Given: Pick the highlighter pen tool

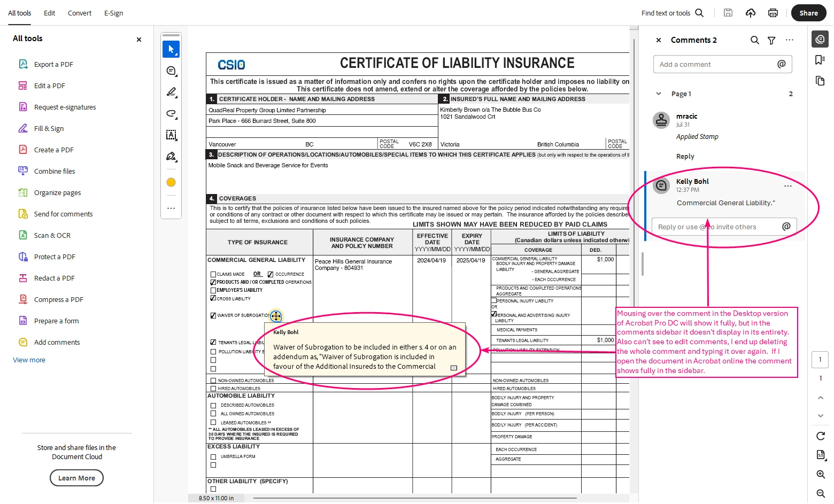Looking at the screenshot, I should click(171, 92).
